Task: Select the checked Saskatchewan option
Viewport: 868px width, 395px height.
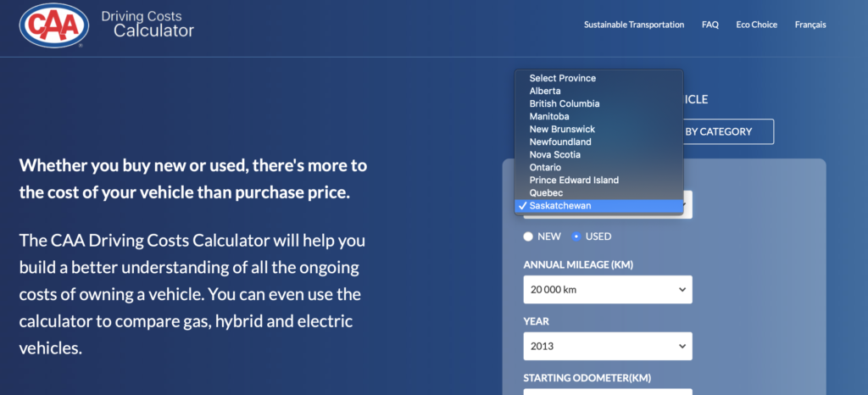Action: click(599, 206)
